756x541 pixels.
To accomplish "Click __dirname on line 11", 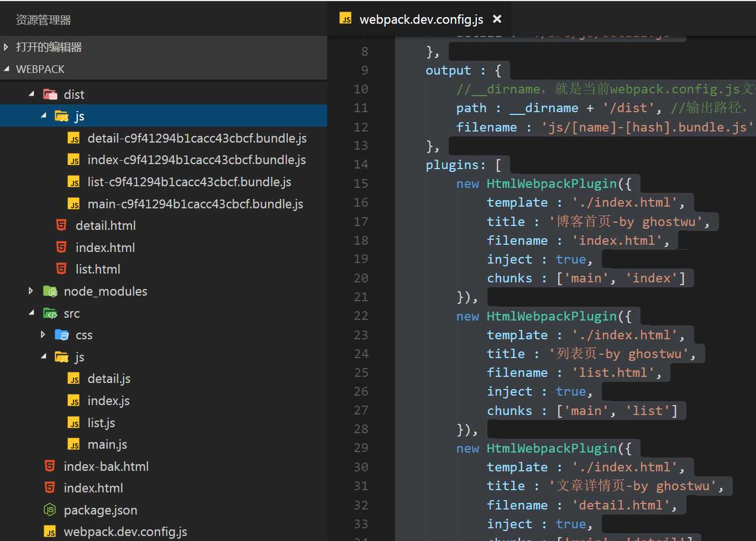I will pos(544,108).
